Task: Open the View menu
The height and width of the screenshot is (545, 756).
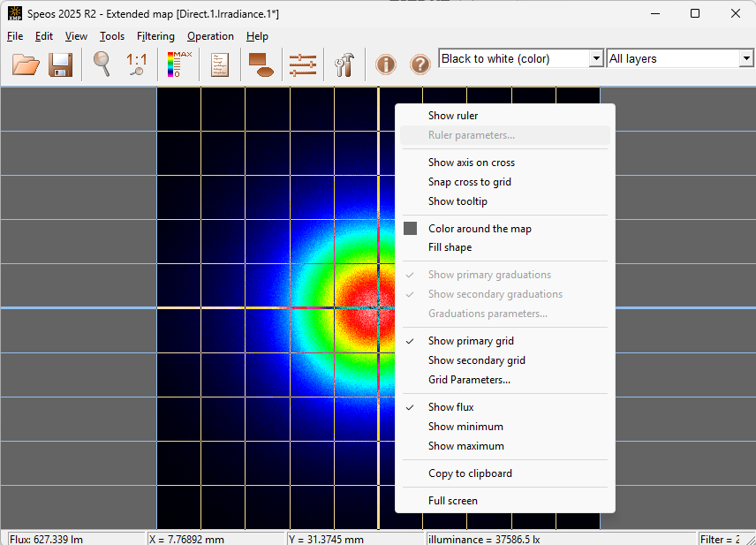Action: coord(76,36)
